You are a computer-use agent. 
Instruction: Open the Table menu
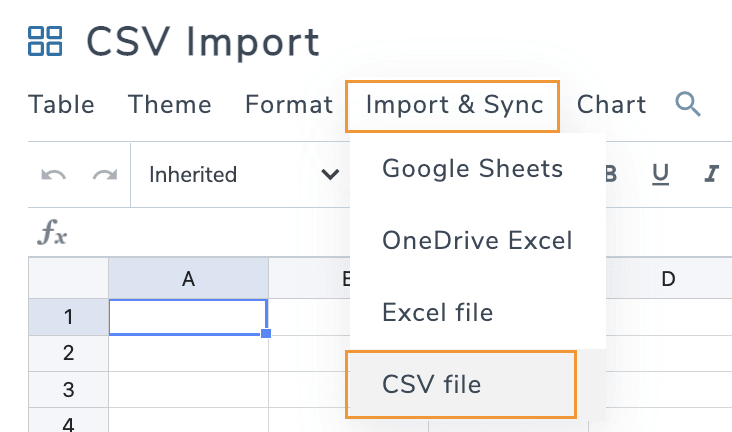tap(62, 105)
